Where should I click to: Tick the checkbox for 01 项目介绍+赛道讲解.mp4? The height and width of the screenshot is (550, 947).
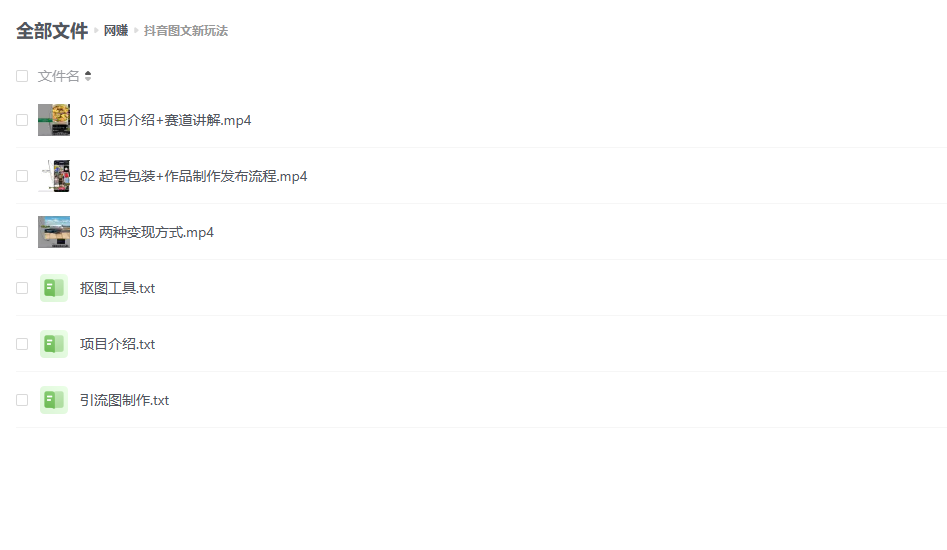22,120
